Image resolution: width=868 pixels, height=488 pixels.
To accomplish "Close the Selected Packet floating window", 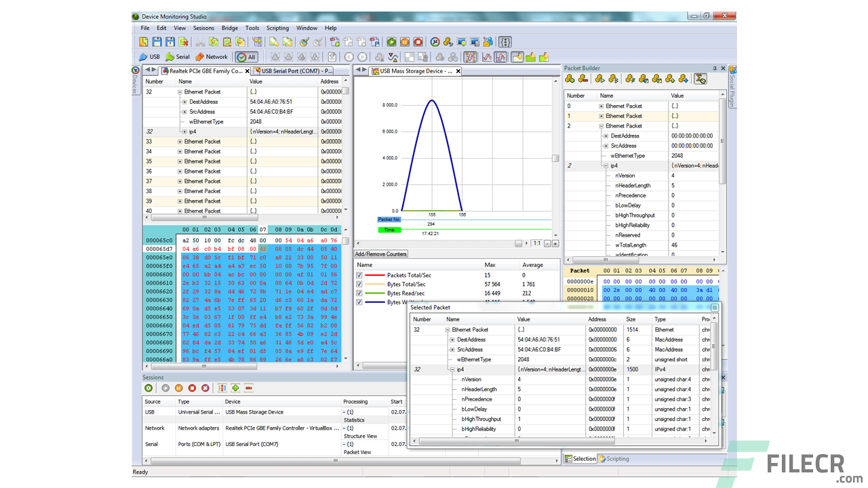I will pyautogui.click(x=714, y=307).
